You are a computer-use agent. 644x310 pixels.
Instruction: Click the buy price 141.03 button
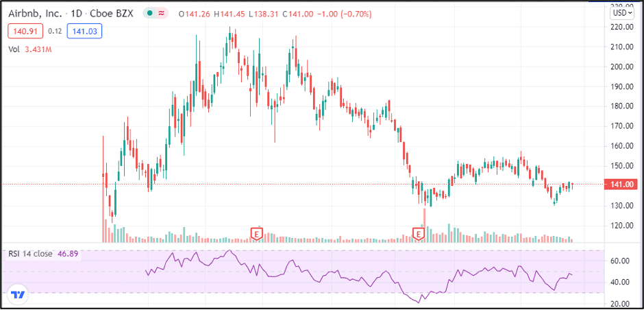(x=84, y=32)
